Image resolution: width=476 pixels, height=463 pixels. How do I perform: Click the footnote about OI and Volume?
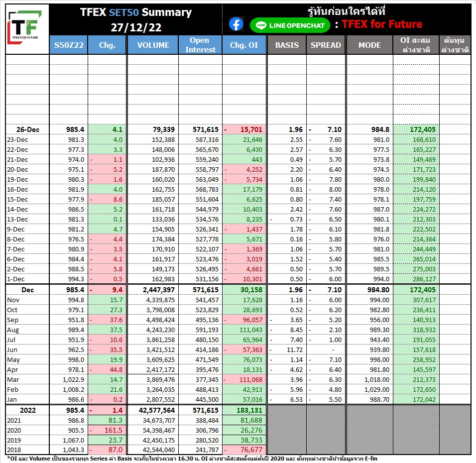(192, 459)
